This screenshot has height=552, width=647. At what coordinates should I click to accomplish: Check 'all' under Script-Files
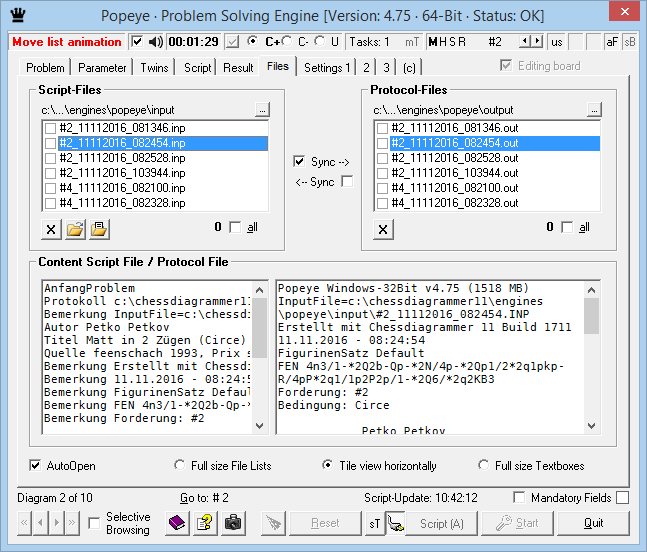235,227
